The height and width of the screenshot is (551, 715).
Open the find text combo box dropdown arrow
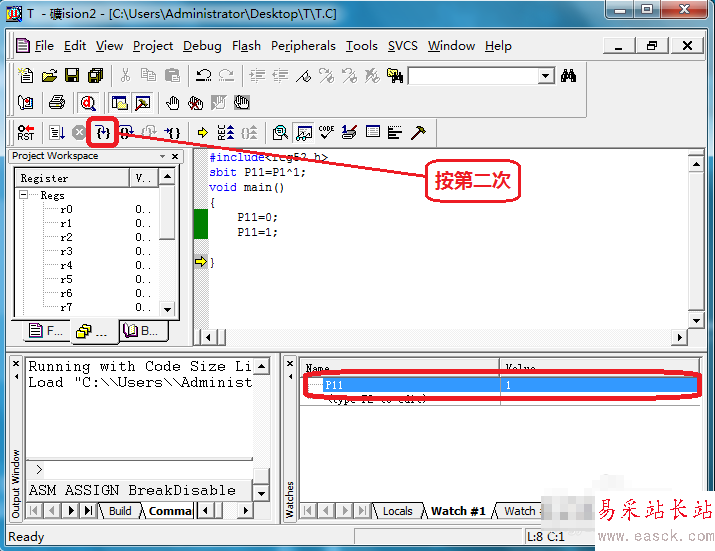[x=545, y=76]
